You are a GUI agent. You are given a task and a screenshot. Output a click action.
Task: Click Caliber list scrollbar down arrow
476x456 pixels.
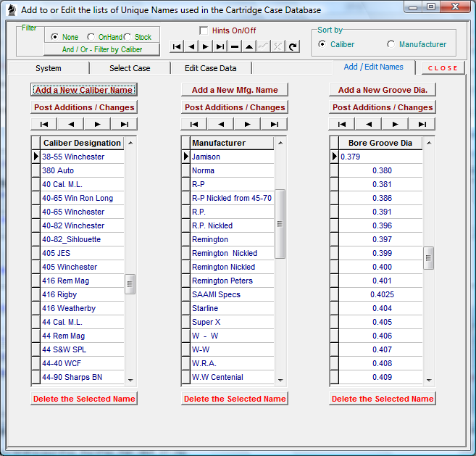point(130,380)
